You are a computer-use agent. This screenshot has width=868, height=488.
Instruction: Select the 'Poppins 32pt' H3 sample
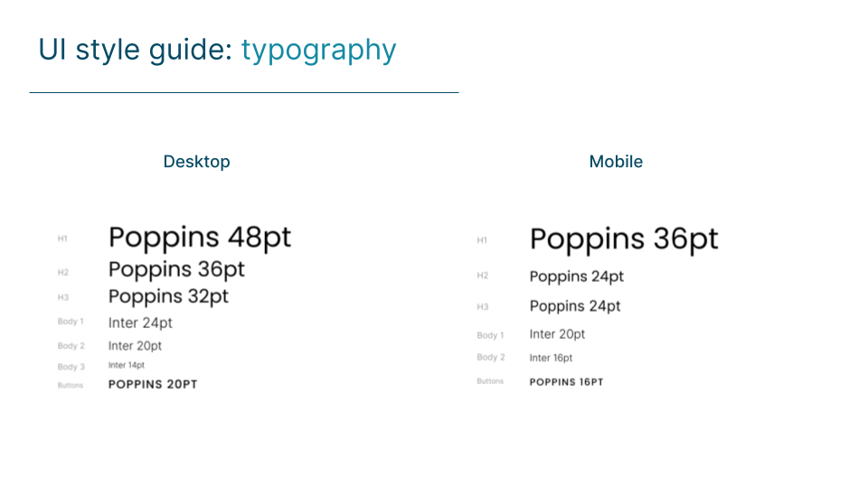168,297
